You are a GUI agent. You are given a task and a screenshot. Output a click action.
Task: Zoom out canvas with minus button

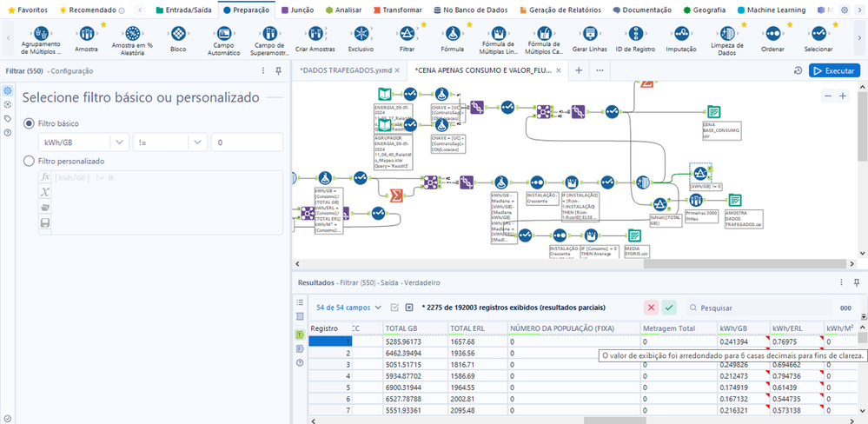point(828,96)
